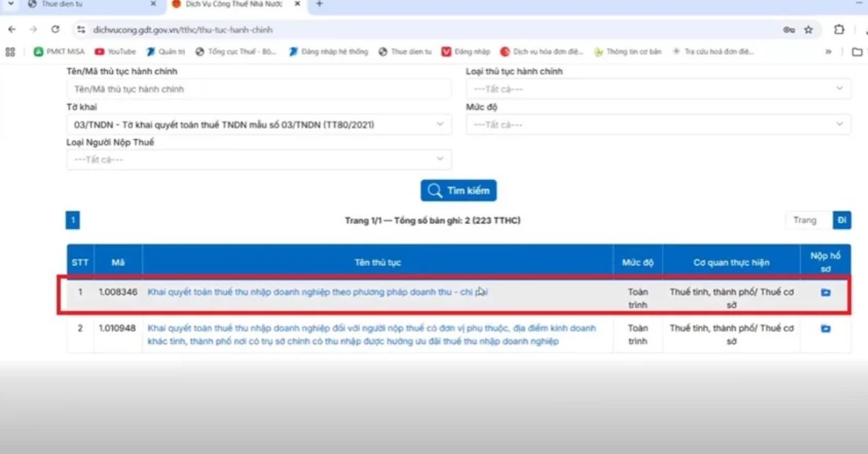
Task: Open the Extensions puzzle icon
Action: coord(839,30)
